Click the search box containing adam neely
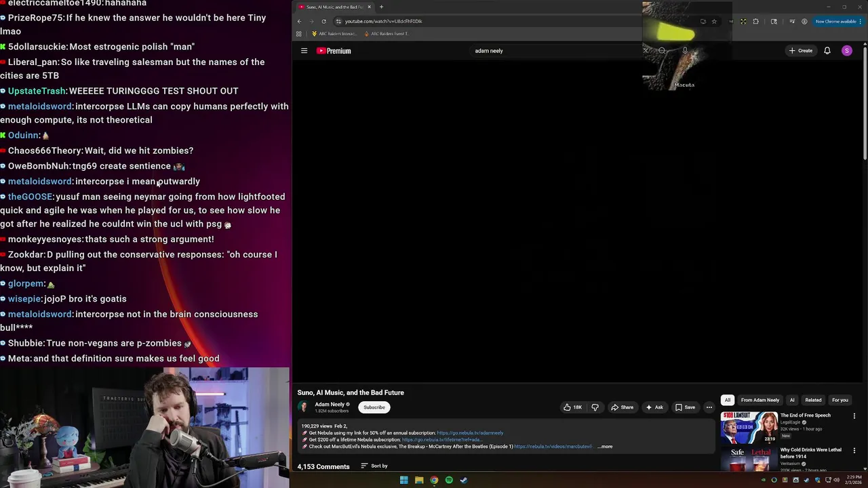Screen dimensions: 868x488 tap(556, 51)
